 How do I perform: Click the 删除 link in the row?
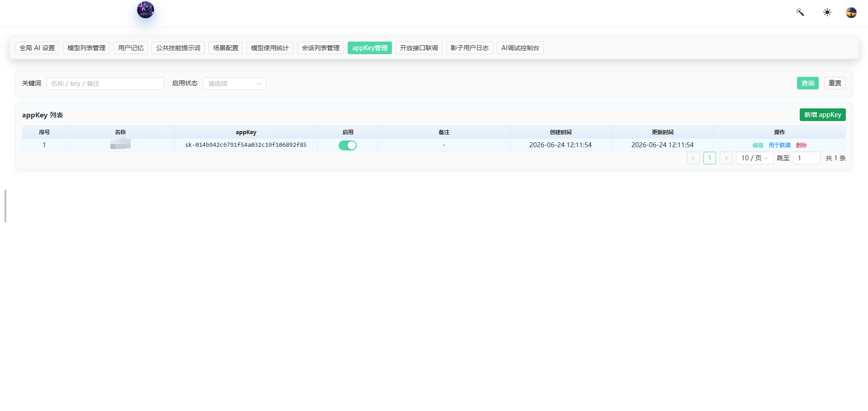pyautogui.click(x=801, y=145)
